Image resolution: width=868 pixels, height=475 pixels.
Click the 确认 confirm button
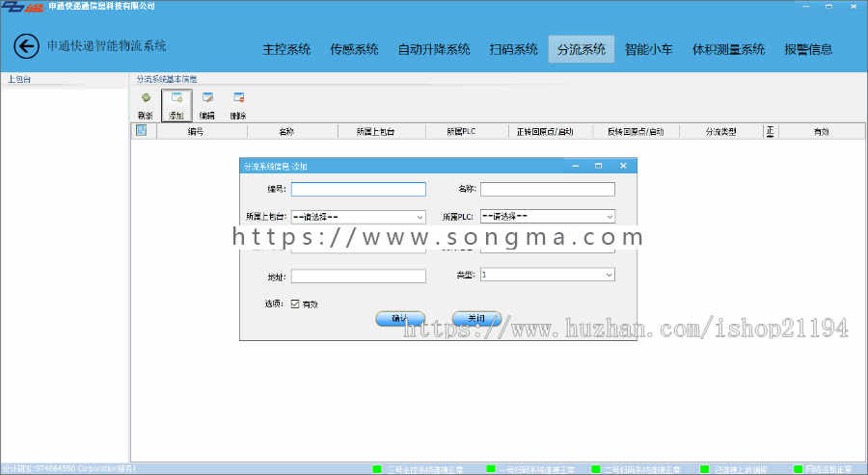[400, 319]
